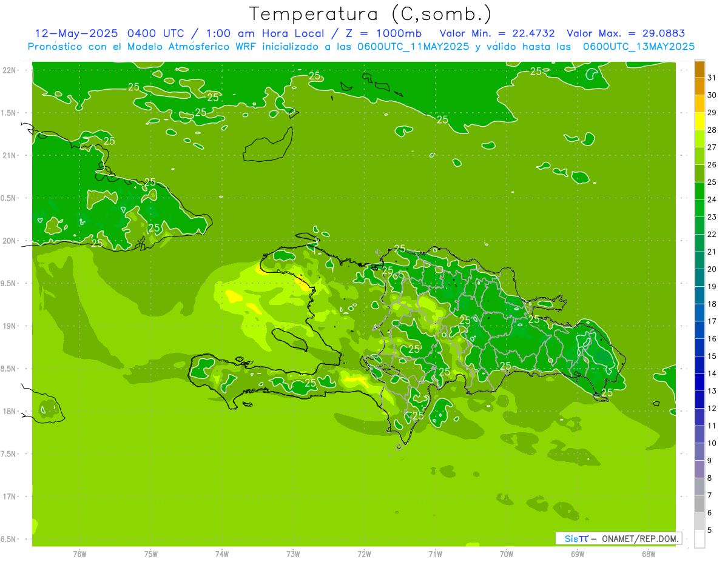Image resolution: width=728 pixels, height=562 pixels.
Task: Click the bright yellow swatch between 28 and 29
Action: tap(699, 121)
